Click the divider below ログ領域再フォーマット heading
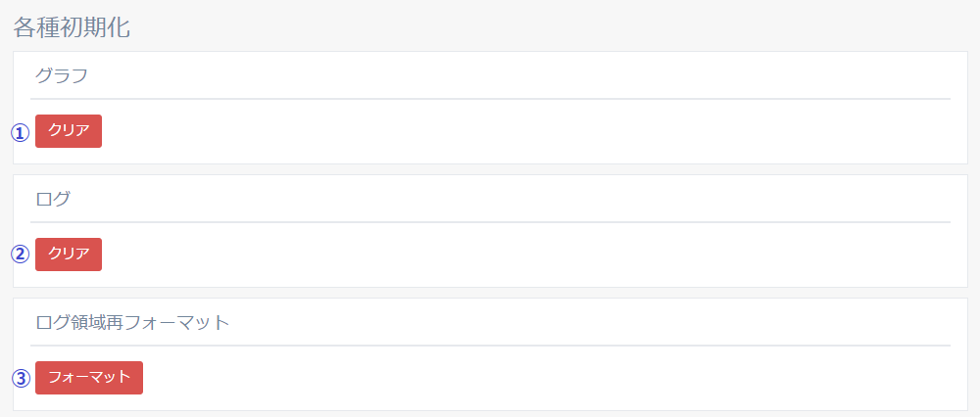Screen dimensions: 980x417 pos(490,346)
